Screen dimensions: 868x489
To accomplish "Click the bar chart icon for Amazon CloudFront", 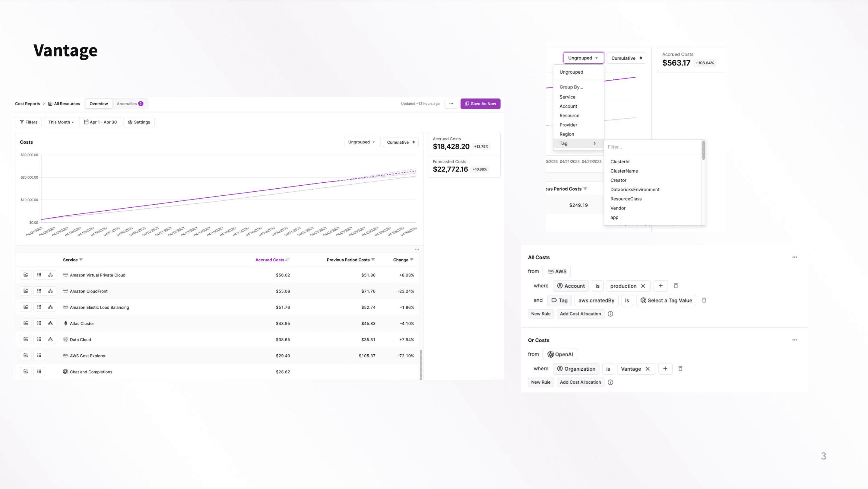I will point(26,291).
